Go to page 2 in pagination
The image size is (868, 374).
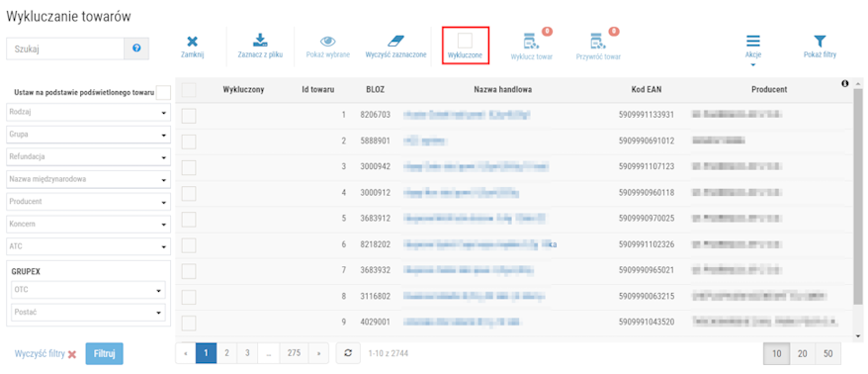[226, 353]
